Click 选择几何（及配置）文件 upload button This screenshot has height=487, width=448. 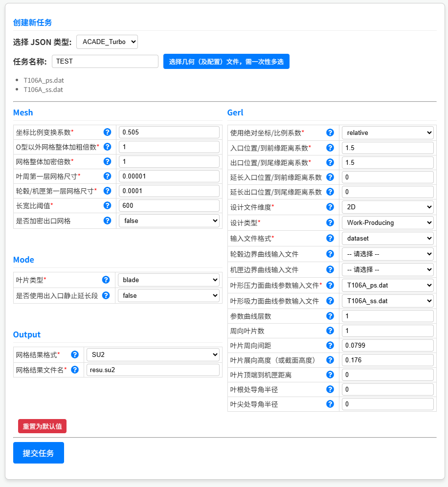tap(226, 61)
